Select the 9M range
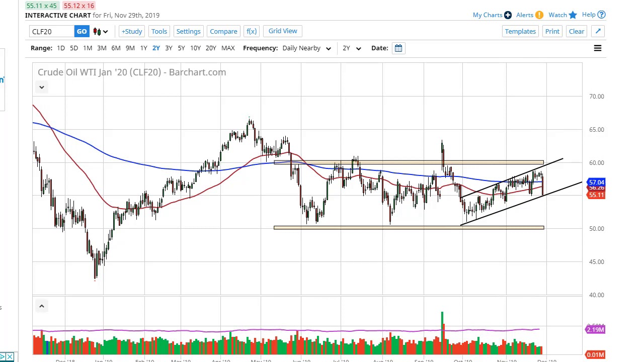This screenshot has height=362, width=644. coord(130,48)
